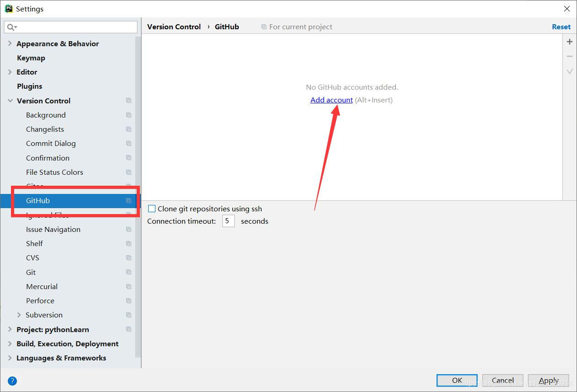This screenshot has height=392, width=577.
Task: Close the Settings dialog
Action: coord(567,9)
